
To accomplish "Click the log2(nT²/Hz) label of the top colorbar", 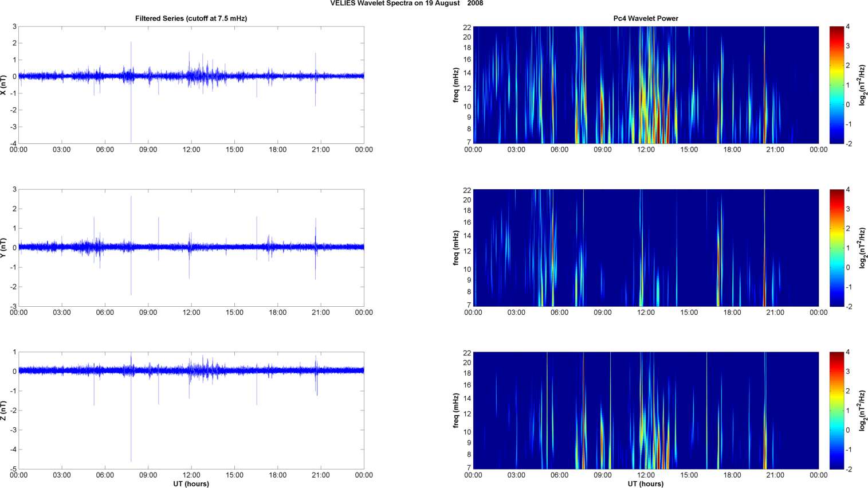I will 863,85.
